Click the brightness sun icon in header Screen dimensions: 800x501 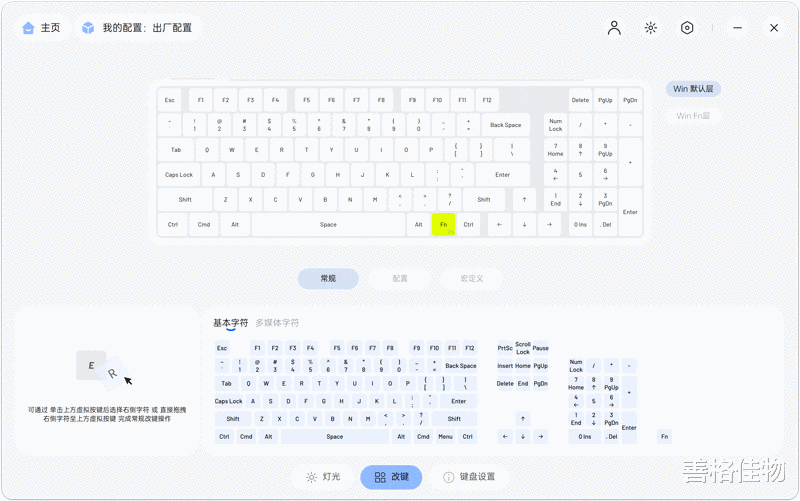tap(651, 28)
